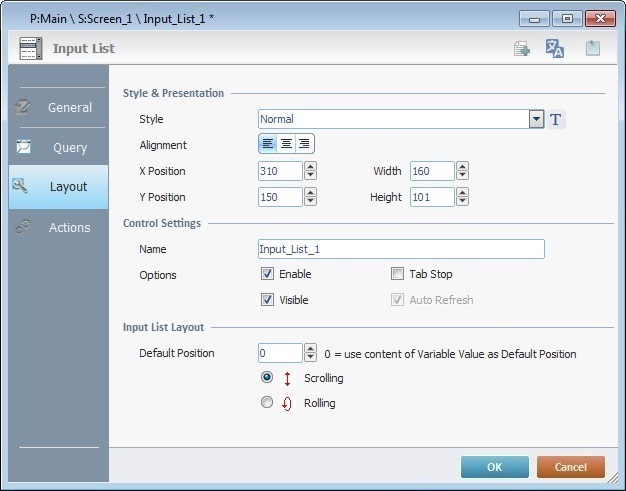The width and height of the screenshot is (626, 491).
Task: Click the translation icon in the header
Action: click(x=555, y=48)
